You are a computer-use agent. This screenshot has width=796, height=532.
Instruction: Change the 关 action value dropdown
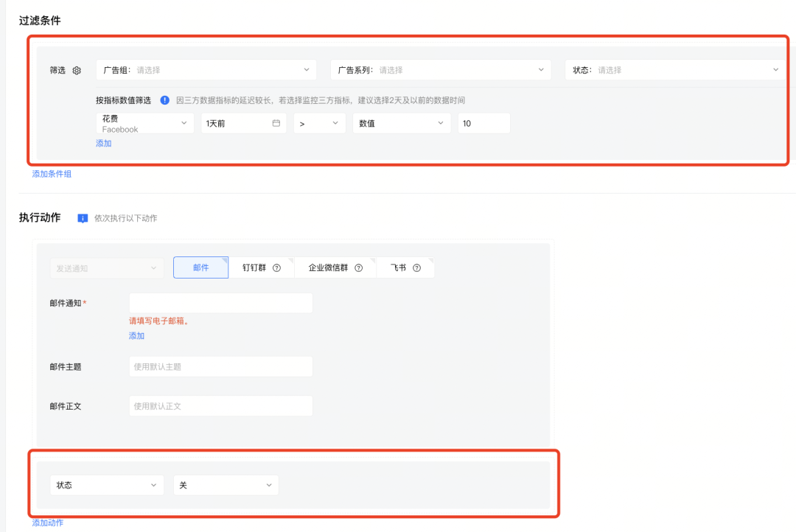[x=226, y=485]
